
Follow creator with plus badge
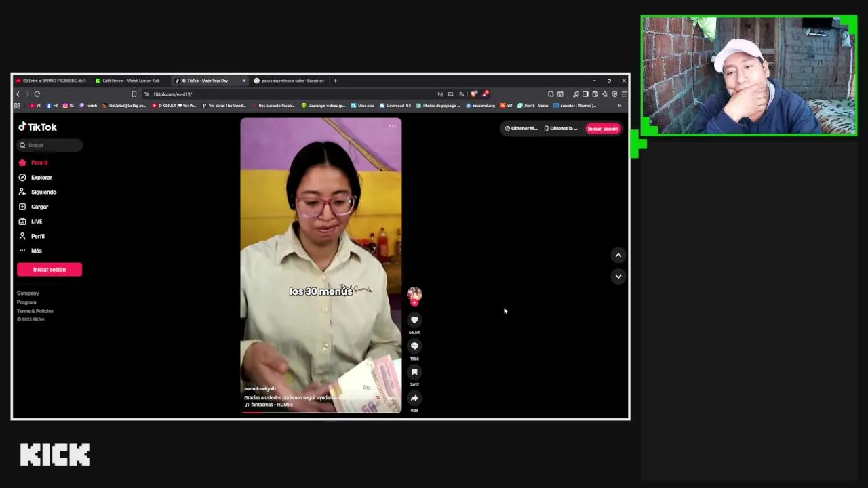414,303
